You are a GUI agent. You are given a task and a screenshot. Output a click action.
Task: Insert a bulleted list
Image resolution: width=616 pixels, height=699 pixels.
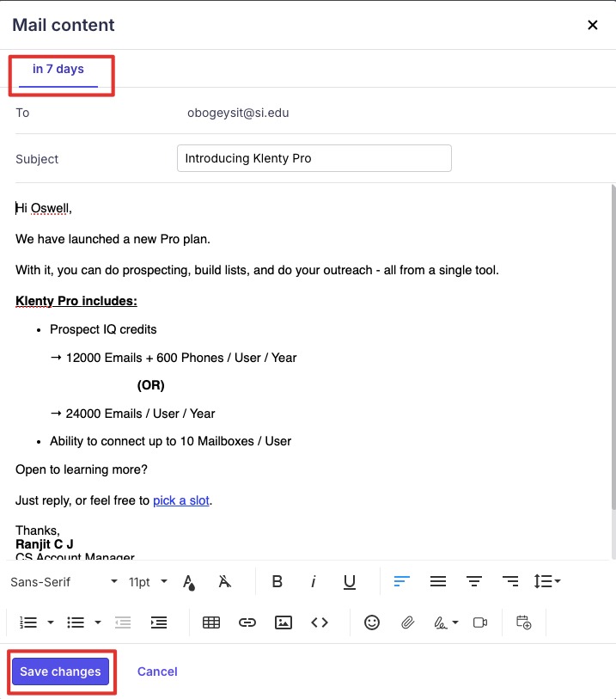click(x=76, y=622)
